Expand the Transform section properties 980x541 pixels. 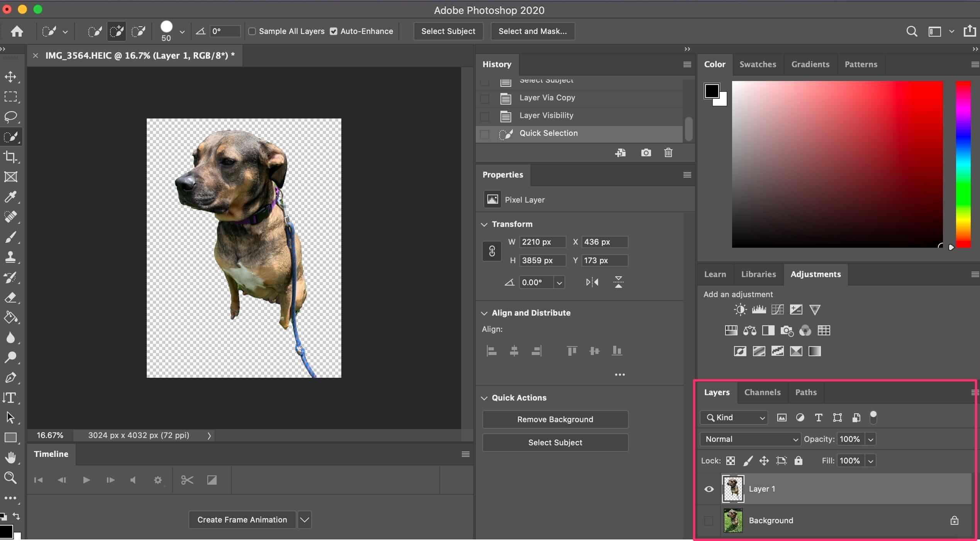click(484, 223)
